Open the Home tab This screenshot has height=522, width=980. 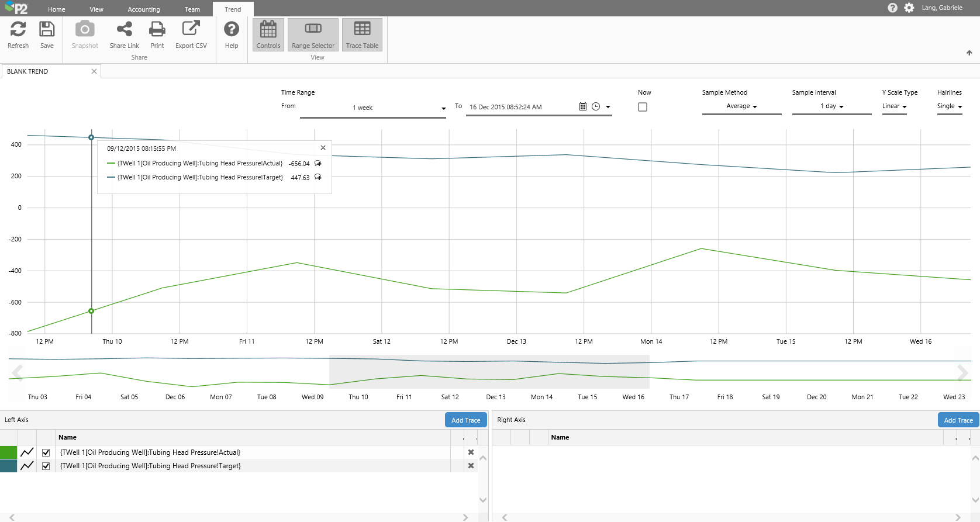point(57,9)
